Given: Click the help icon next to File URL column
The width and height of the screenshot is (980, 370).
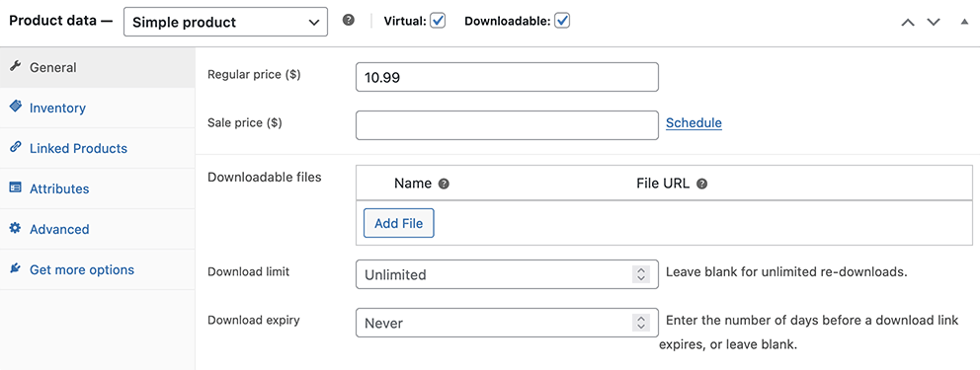Looking at the screenshot, I should coord(701,185).
